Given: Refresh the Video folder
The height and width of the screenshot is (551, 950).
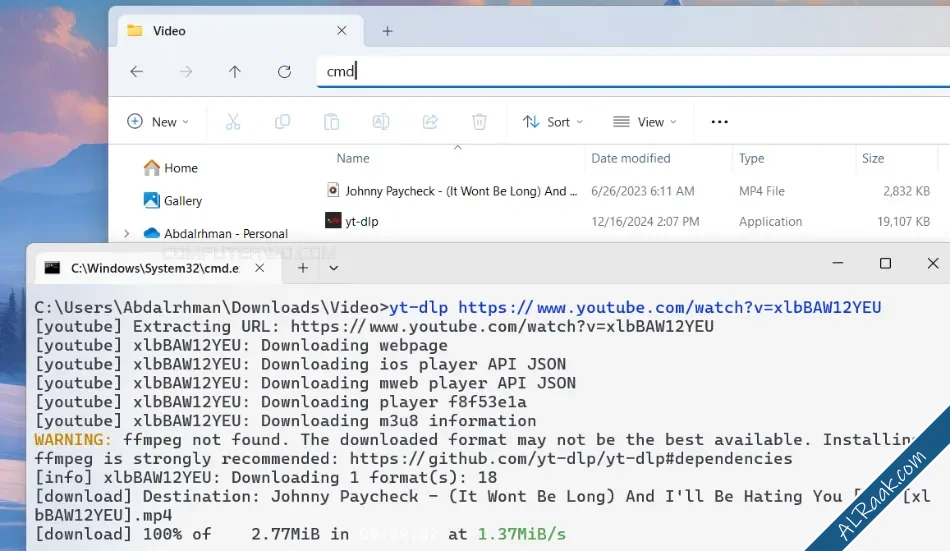Looking at the screenshot, I should [284, 72].
